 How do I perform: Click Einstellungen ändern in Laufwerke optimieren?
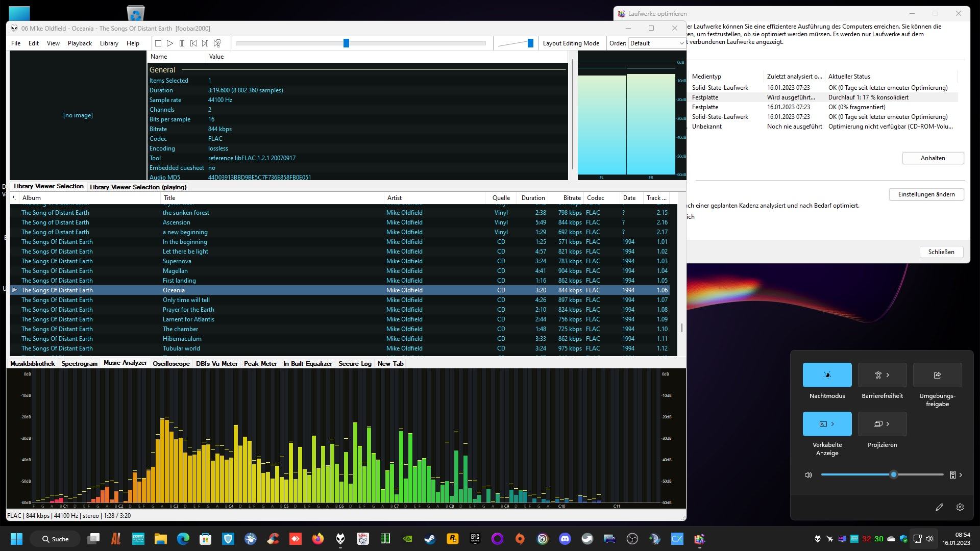(x=926, y=194)
